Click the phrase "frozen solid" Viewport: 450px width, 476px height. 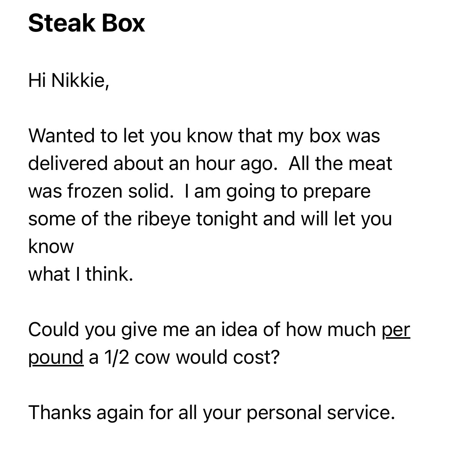click(120, 191)
